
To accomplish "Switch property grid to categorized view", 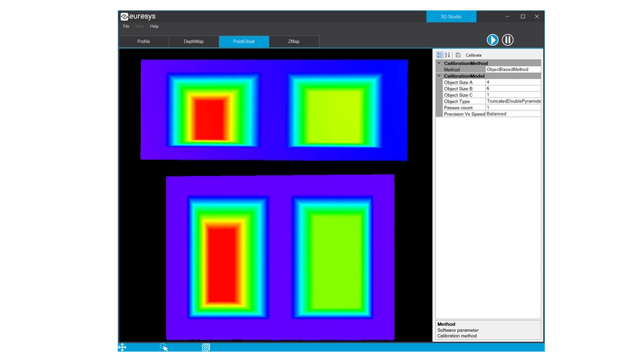I will click(x=440, y=55).
